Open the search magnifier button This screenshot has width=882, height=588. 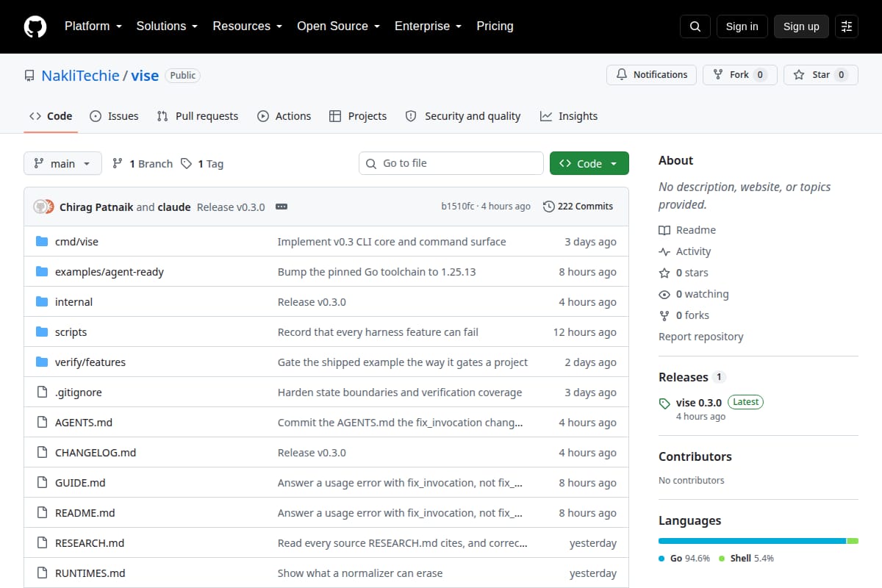pos(695,26)
